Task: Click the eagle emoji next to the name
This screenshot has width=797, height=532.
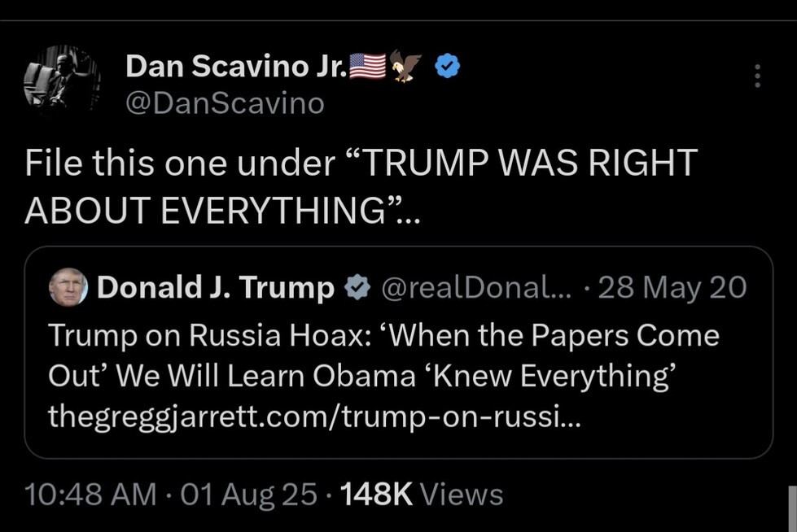Action: (406, 66)
